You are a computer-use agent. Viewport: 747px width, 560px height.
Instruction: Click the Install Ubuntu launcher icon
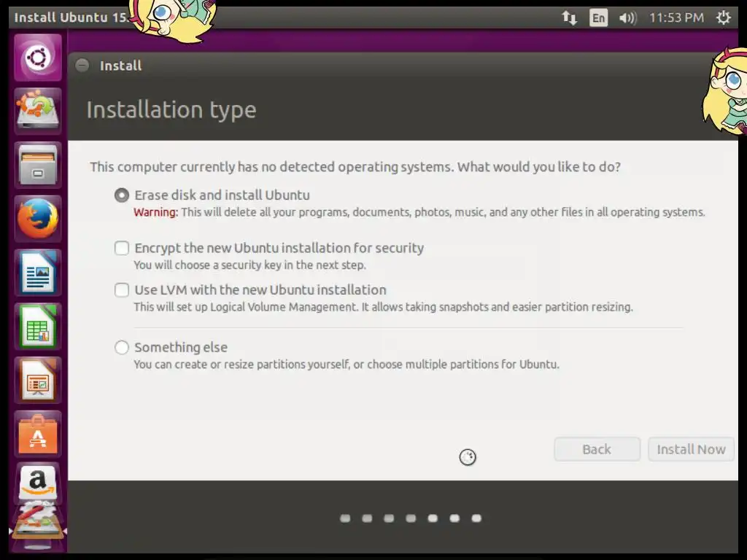coord(38,112)
